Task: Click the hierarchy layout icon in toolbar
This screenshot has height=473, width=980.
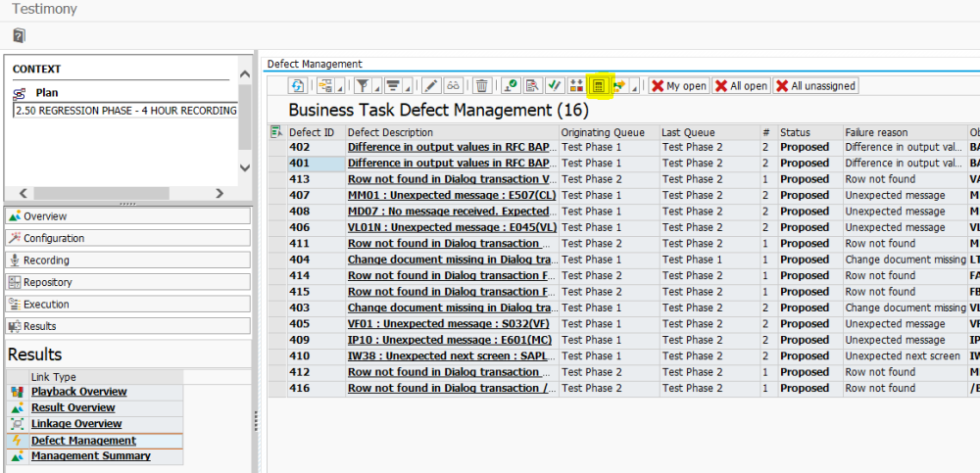Action: 325,85
